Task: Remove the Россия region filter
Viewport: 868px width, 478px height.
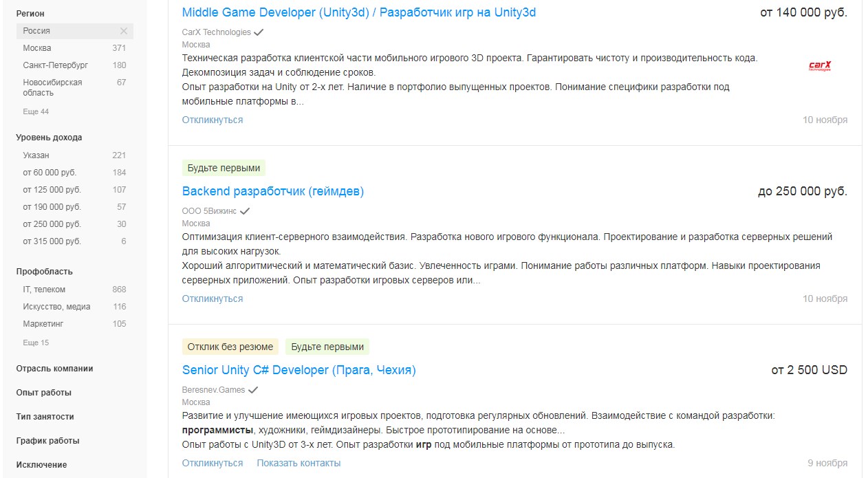Action: 124,31
